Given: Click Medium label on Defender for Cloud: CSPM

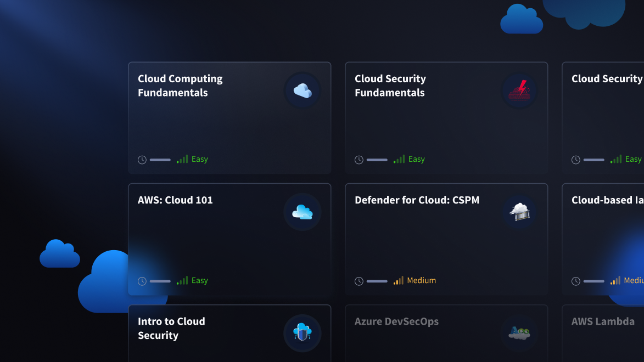Looking at the screenshot, I should (422, 280).
